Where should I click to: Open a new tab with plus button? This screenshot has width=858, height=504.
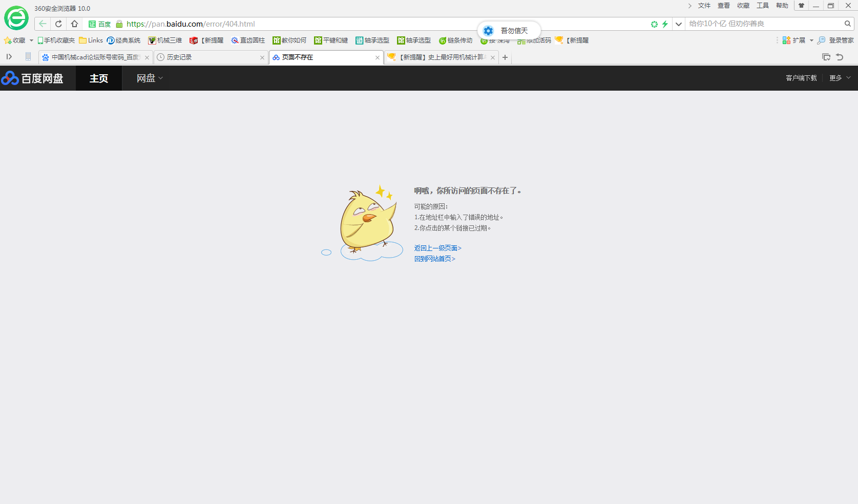[x=505, y=57]
